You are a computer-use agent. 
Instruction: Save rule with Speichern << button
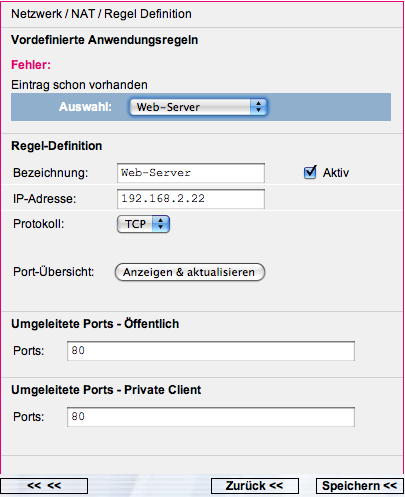(360, 486)
